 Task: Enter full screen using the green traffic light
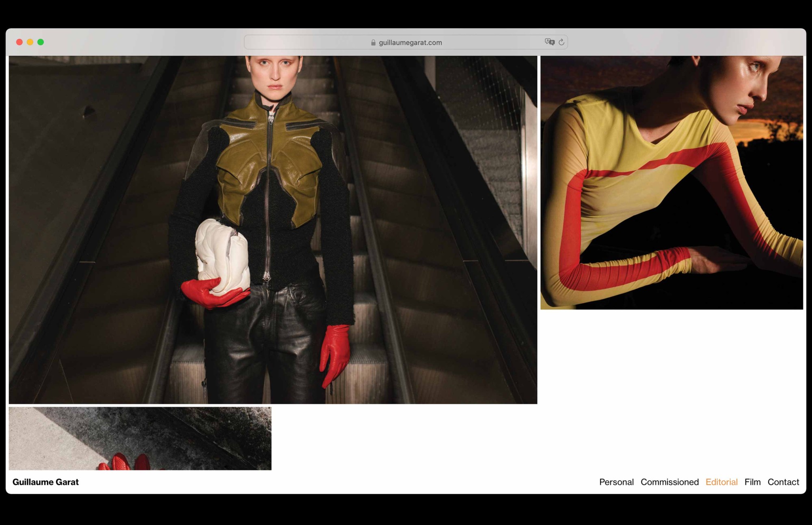pos(41,42)
